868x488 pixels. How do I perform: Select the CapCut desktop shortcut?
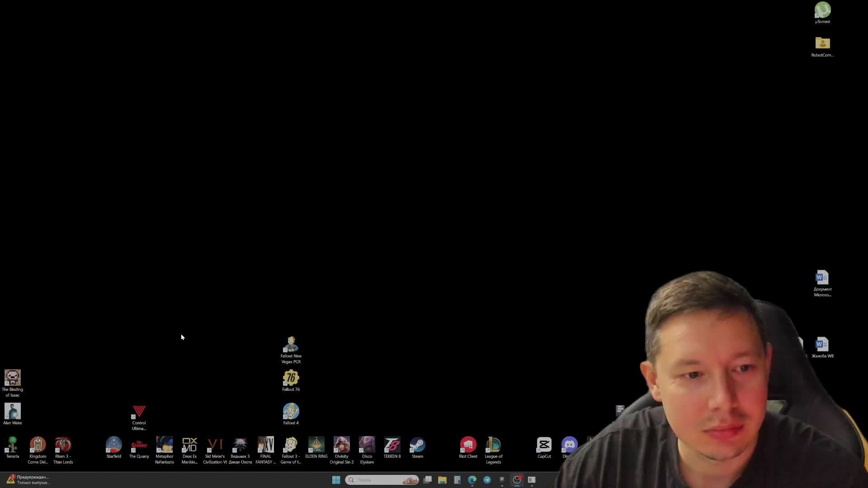tap(544, 445)
